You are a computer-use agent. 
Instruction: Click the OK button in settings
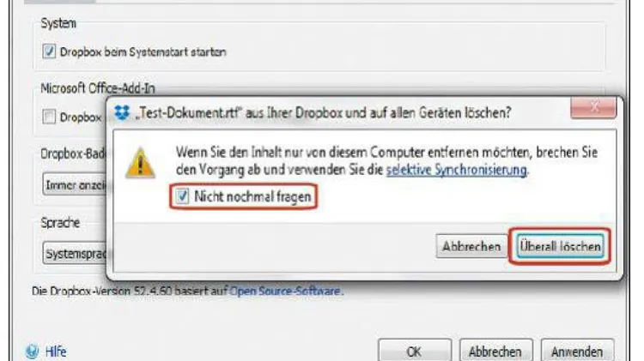(415, 352)
